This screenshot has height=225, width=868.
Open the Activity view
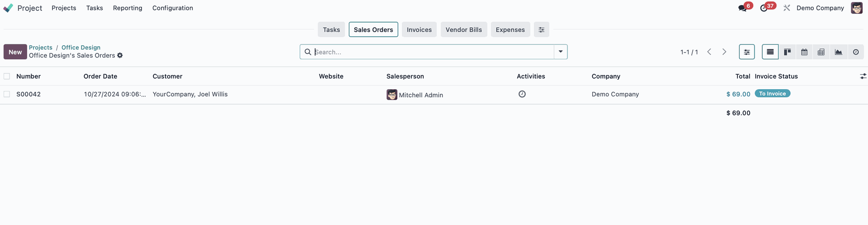tap(855, 52)
